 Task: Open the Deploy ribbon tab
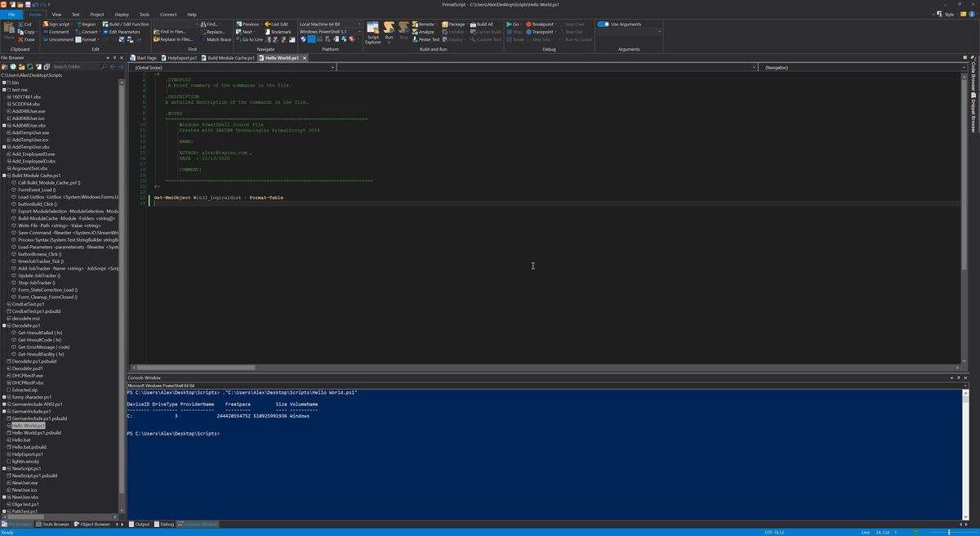pos(122,15)
